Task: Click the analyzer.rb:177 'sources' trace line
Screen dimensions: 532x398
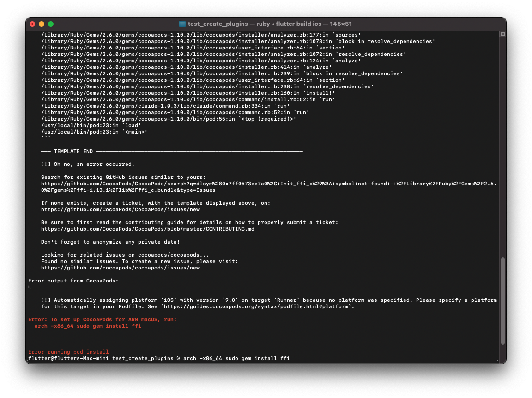Action: 201,35
